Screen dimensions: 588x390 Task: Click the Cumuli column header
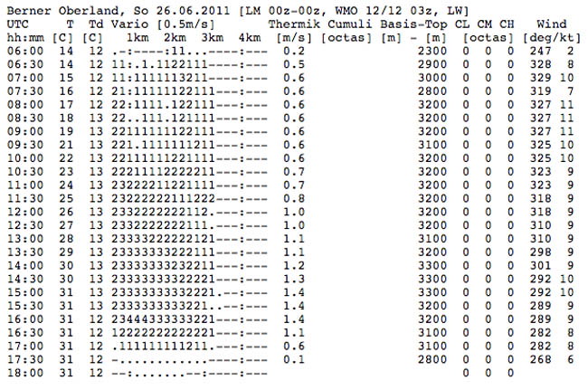click(350, 24)
